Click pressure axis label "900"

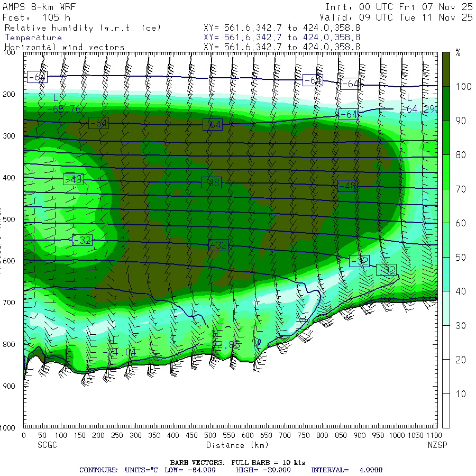pyautogui.click(x=9, y=386)
